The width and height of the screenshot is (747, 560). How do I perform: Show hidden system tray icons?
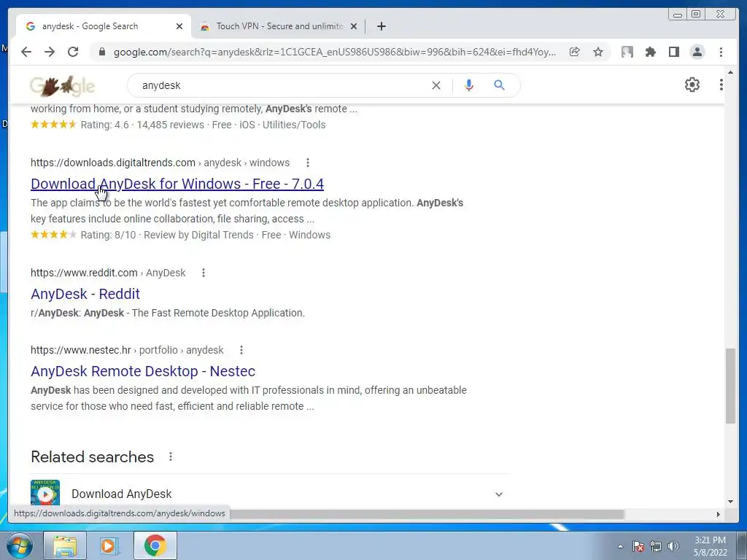620,546
